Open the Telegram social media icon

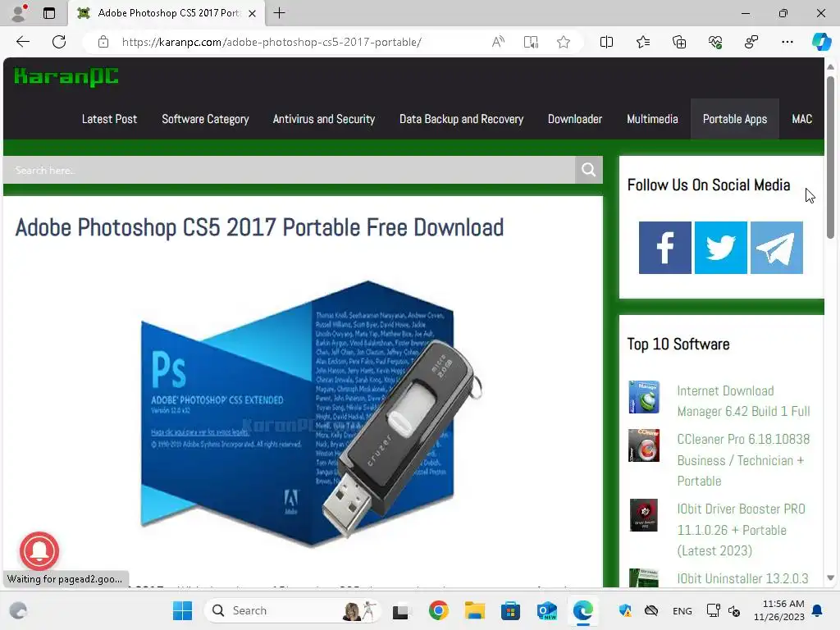click(776, 248)
